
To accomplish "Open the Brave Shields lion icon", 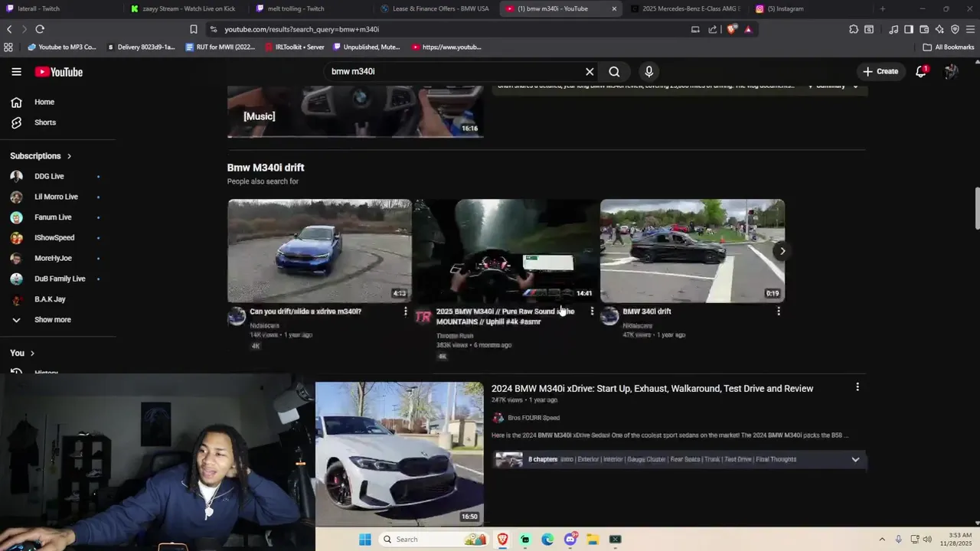I will coord(731,29).
